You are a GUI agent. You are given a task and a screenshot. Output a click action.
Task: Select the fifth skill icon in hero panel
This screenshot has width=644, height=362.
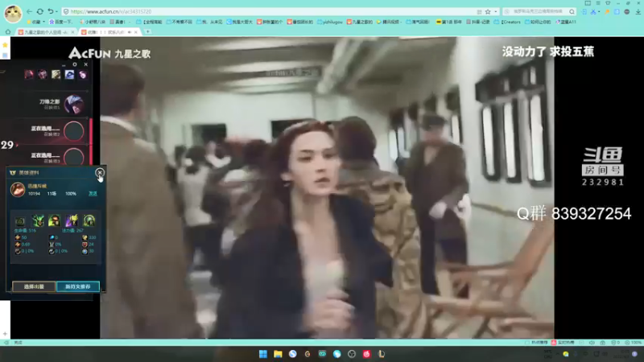coord(89,221)
